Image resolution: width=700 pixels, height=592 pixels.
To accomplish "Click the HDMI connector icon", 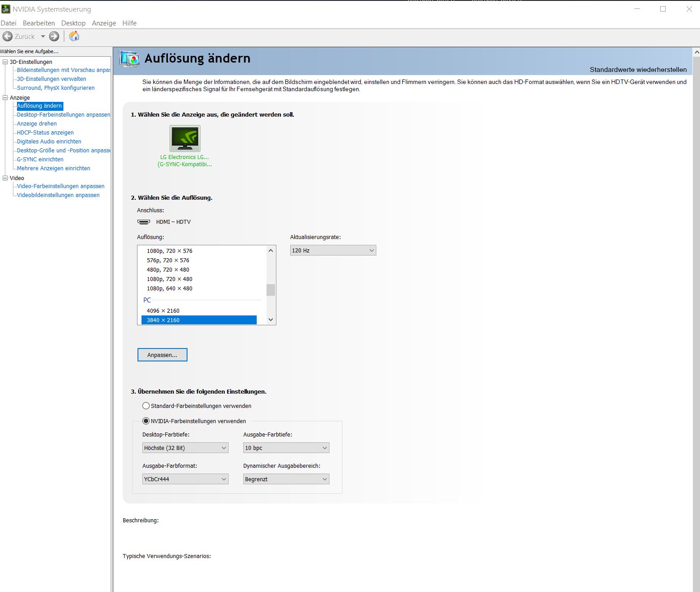I will pos(144,222).
